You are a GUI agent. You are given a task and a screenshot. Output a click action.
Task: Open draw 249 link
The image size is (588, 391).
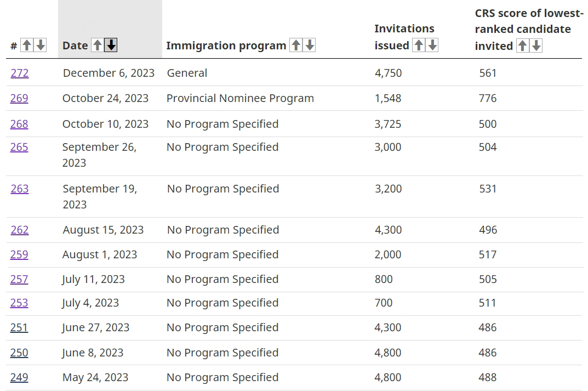19,377
